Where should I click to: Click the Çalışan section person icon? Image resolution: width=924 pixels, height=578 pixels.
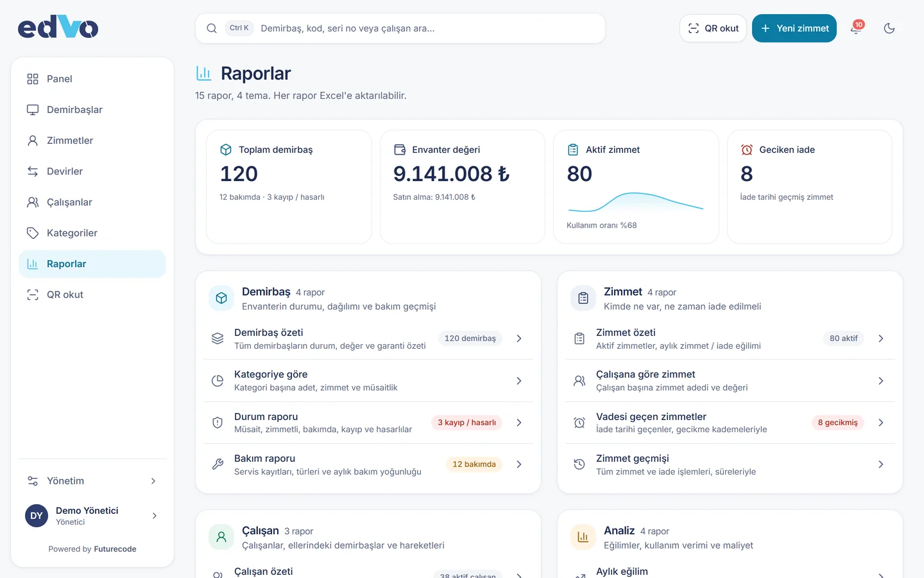point(221,538)
